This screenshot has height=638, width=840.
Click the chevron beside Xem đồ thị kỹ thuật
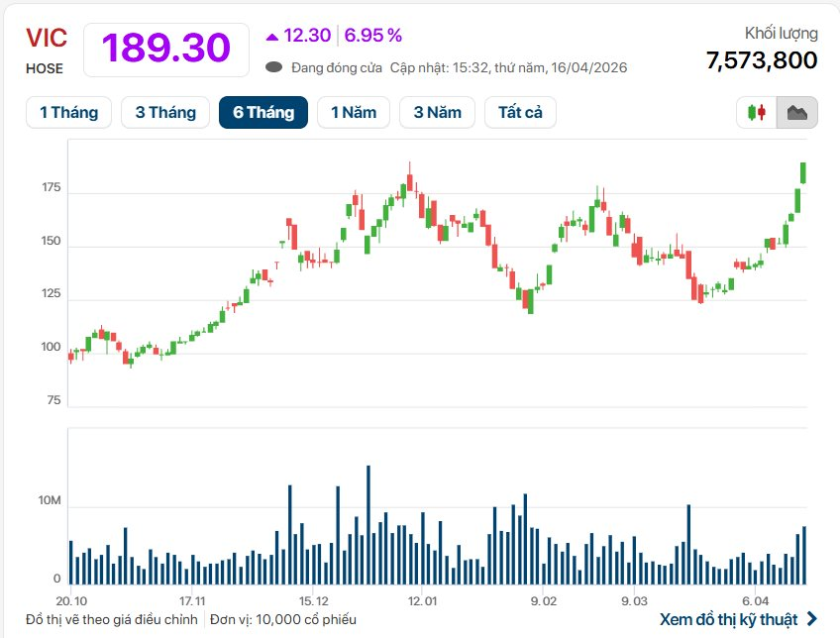tap(812, 619)
